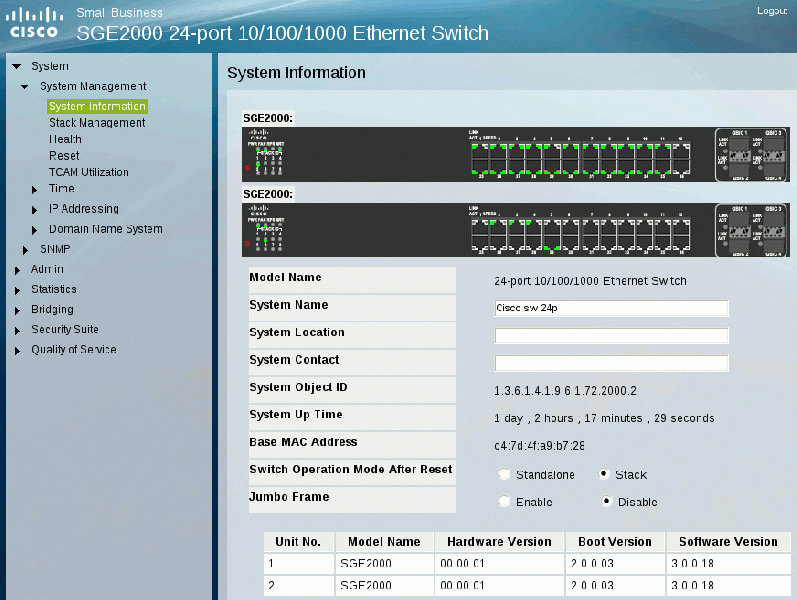Click GBIC ports on second switch image

(x=751, y=230)
